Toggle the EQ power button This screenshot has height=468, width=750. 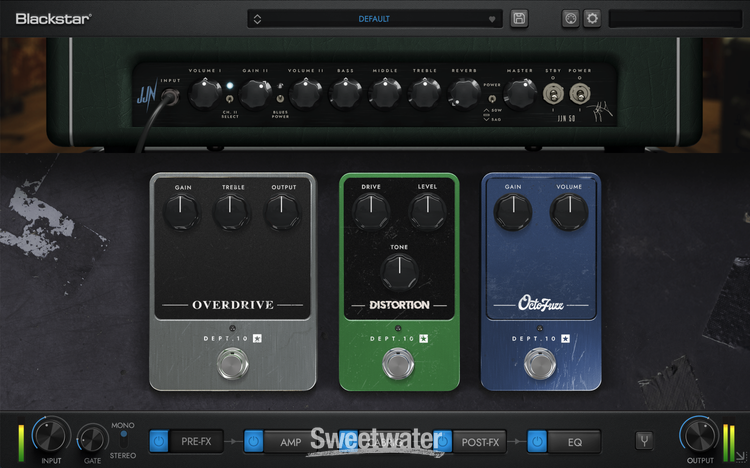point(537,441)
